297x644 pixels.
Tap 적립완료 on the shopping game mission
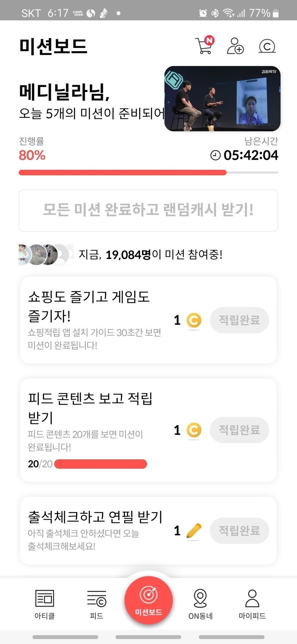click(239, 320)
